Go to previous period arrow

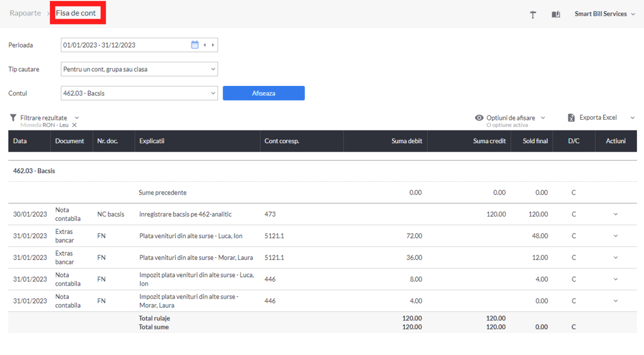(205, 45)
